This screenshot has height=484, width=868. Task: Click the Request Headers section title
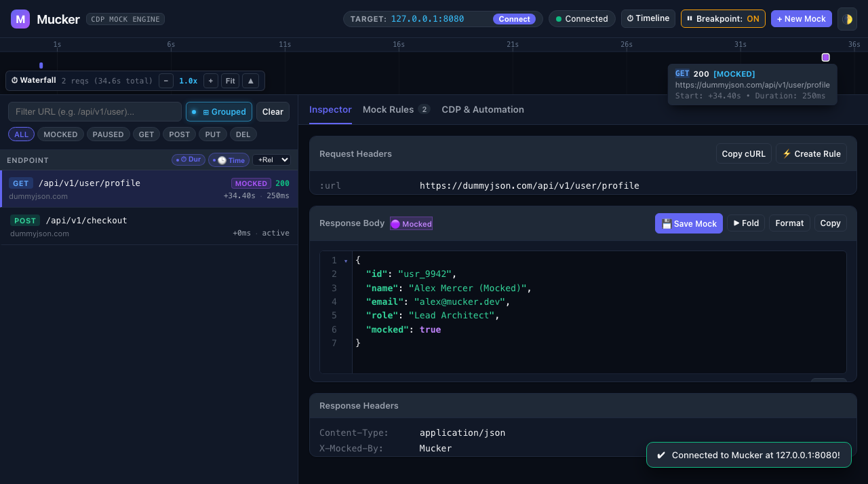pyautogui.click(x=355, y=153)
